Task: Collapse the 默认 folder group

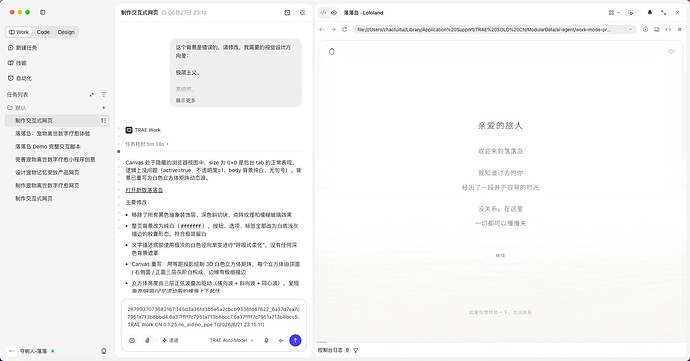Action: [17, 108]
